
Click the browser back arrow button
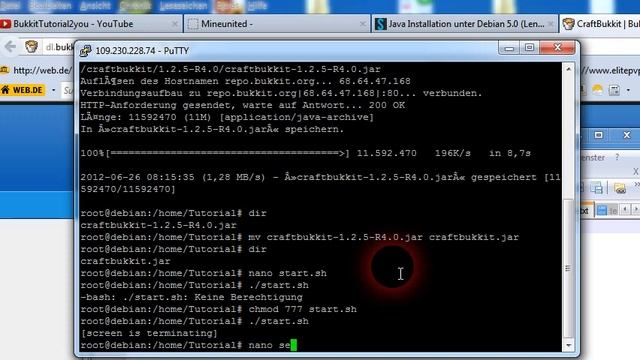coord(10,47)
